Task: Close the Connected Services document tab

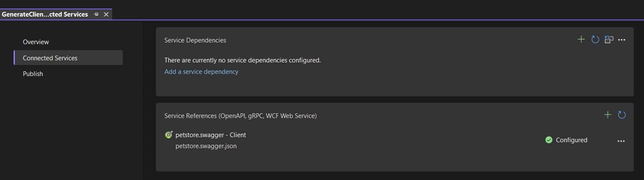Action: [x=106, y=14]
